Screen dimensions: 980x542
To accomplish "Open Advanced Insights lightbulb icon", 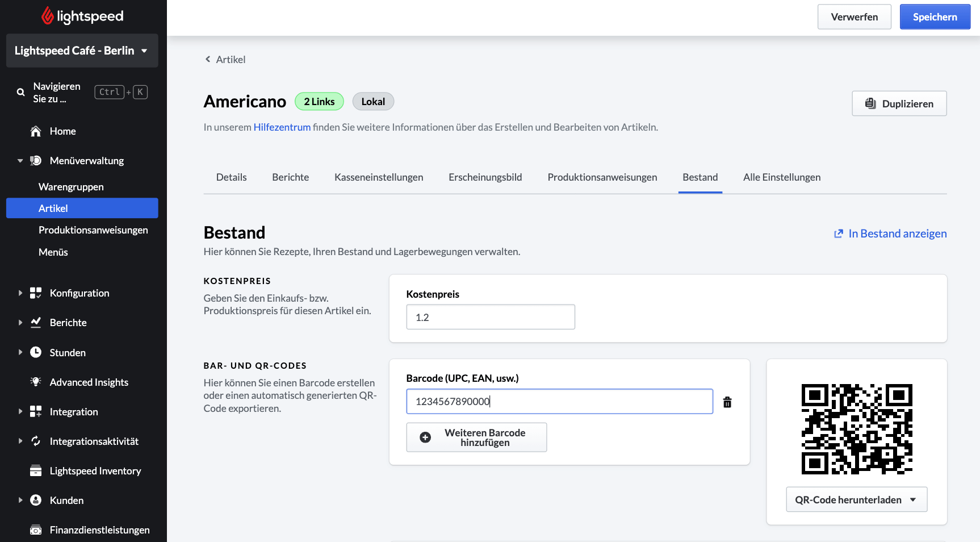I will 36,382.
